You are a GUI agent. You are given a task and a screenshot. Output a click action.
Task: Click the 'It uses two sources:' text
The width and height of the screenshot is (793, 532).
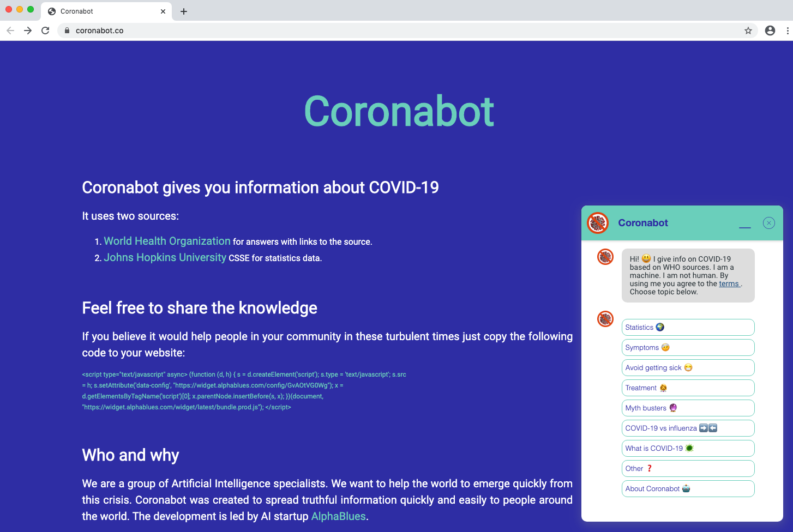tap(130, 216)
